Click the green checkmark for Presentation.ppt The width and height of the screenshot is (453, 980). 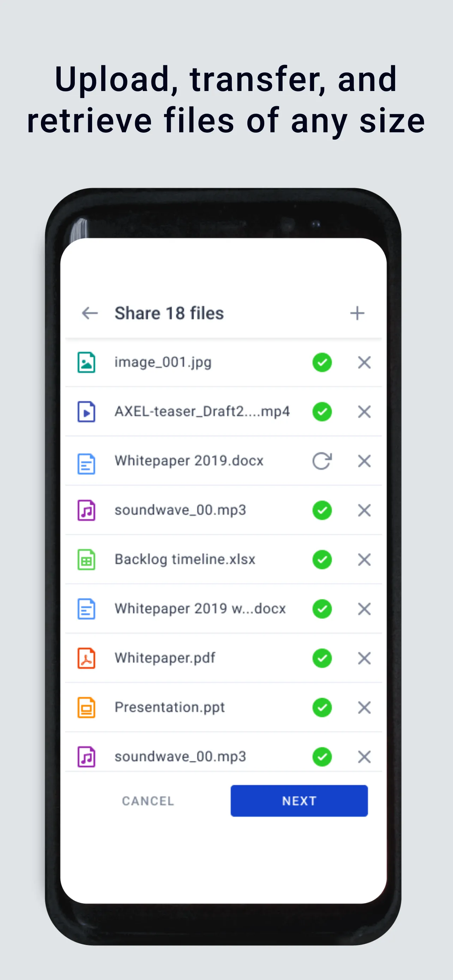pos(322,708)
